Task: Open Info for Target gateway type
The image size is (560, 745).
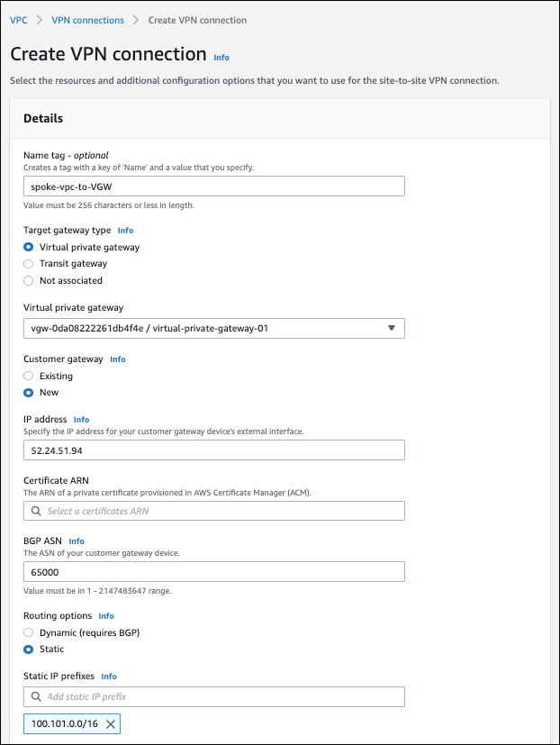Action: point(125,231)
